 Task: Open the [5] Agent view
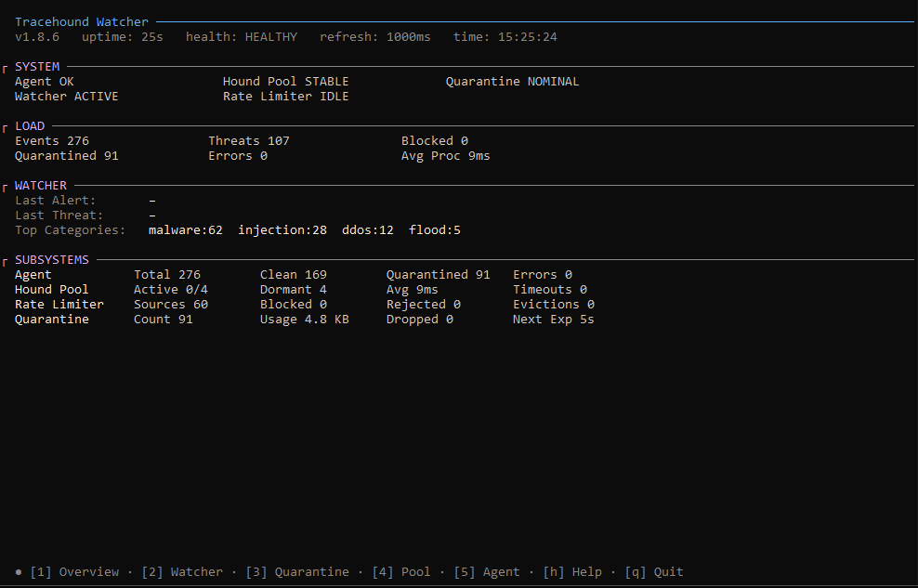487,571
